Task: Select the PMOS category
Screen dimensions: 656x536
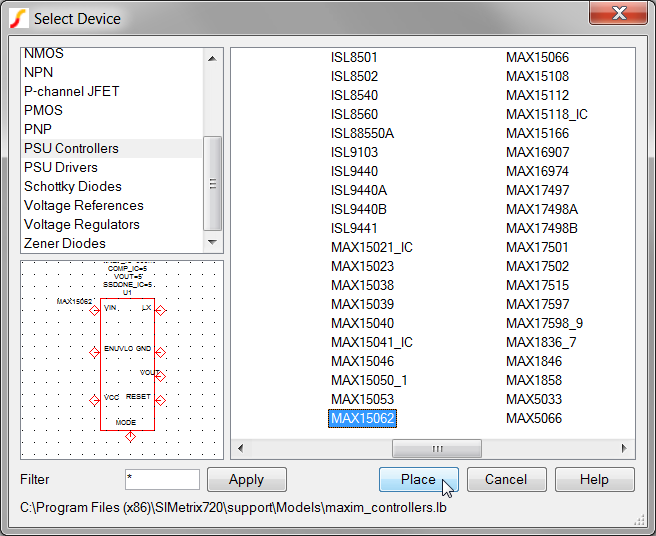Action: pyautogui.click(x=44, y=110)
